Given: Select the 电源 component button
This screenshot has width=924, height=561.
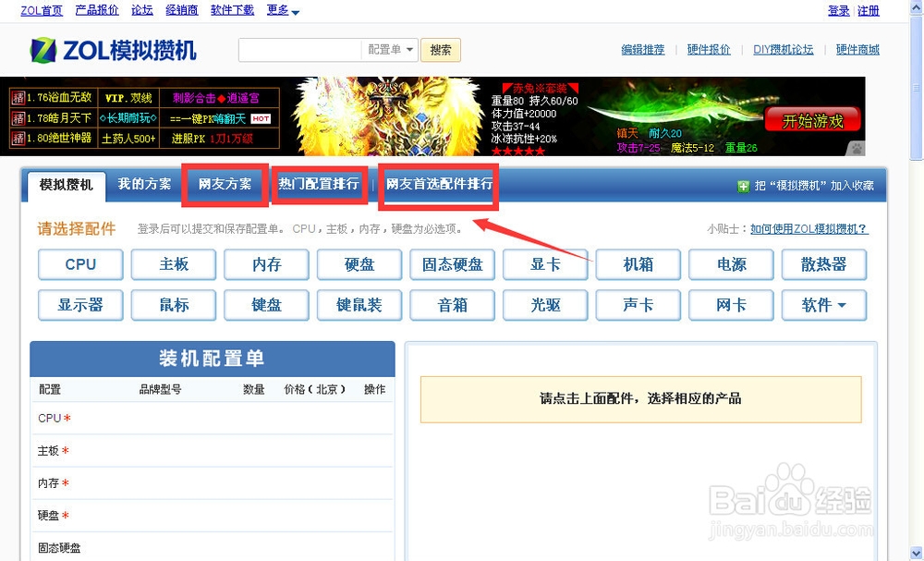Looking at the screenshot, I should 731,264.
